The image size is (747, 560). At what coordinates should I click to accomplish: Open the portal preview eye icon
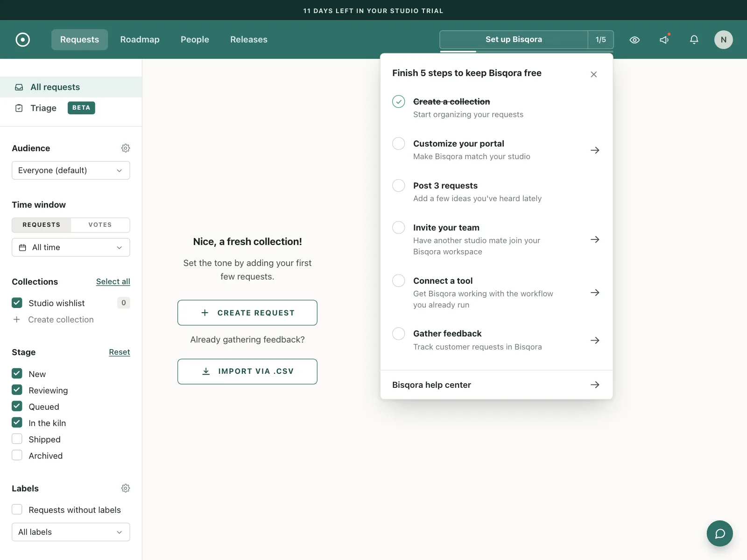click(x=634, y=40)
